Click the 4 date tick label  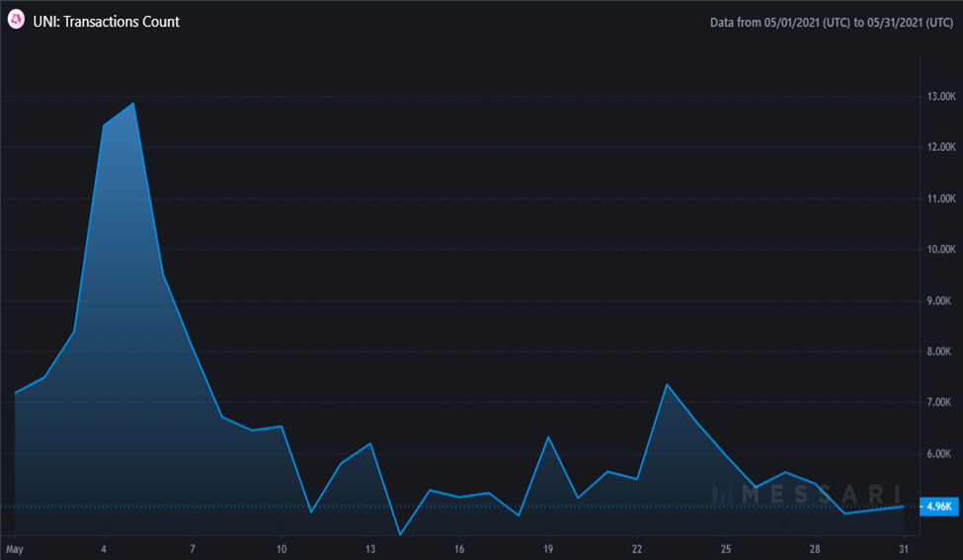coord(104,549)
